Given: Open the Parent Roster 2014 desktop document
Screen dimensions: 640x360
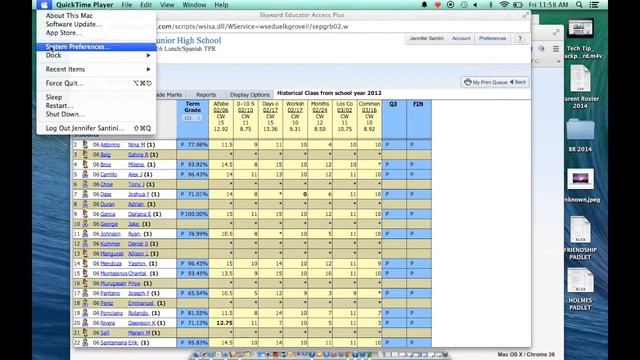Looking at the screenshot, I should pyautogui.click(x=580, y=78).
